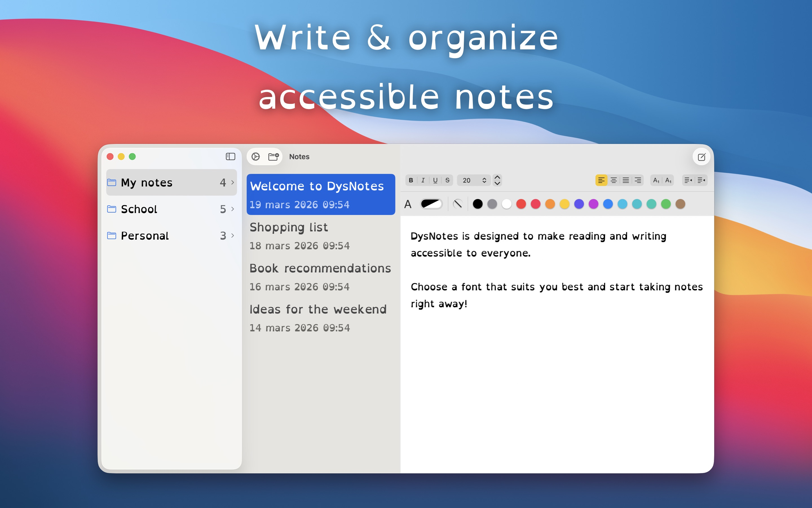This screenshot has height=508, width=812.
Task: Open the Ideas for the weekend note
Action: coord(321,318)
